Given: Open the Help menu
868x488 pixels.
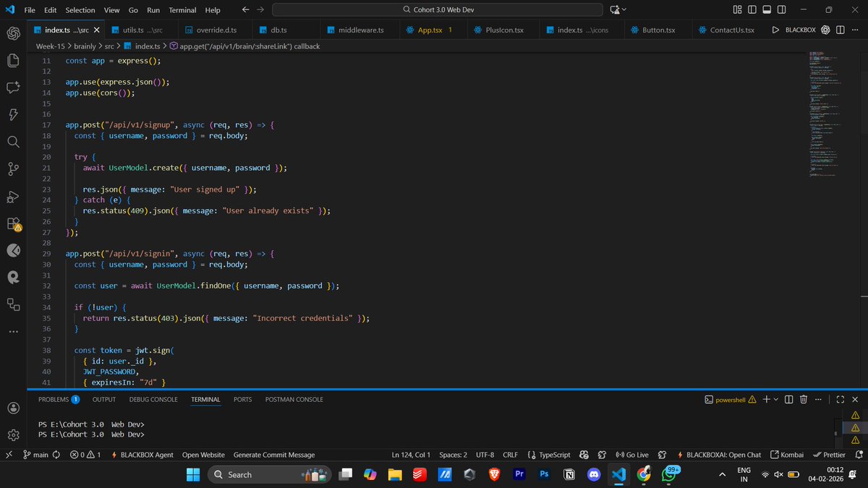Looking at the screenshot, I should tap(213, 10).
